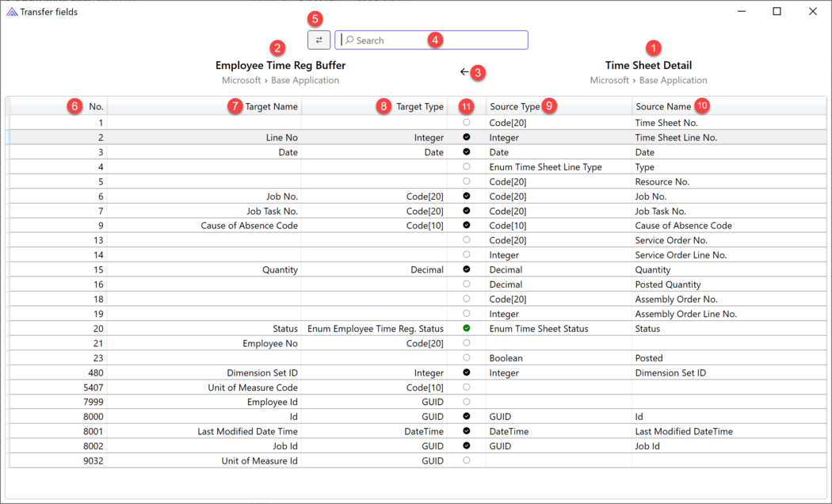Click the left transfer direction arrow

[x=464, y=71]
